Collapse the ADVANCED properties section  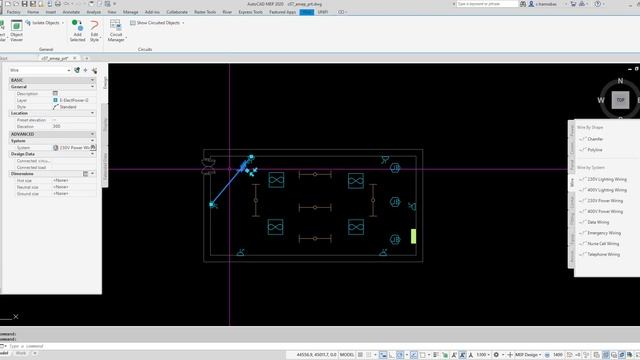pyautogui.click(x=92, y=134)
